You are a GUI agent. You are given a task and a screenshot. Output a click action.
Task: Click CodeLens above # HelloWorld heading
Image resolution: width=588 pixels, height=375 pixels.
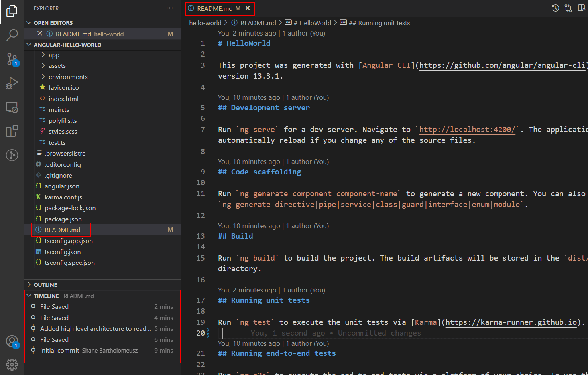[271, 33]
